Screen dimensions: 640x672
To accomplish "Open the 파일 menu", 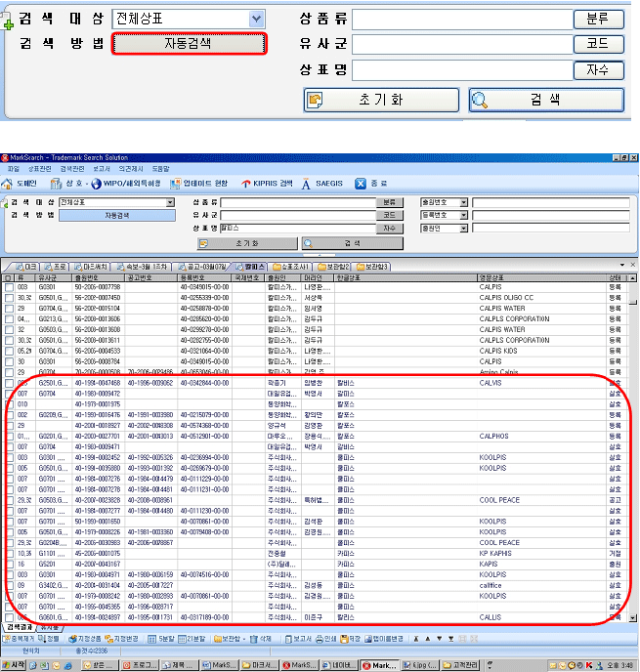I will (x=14, y=169).
